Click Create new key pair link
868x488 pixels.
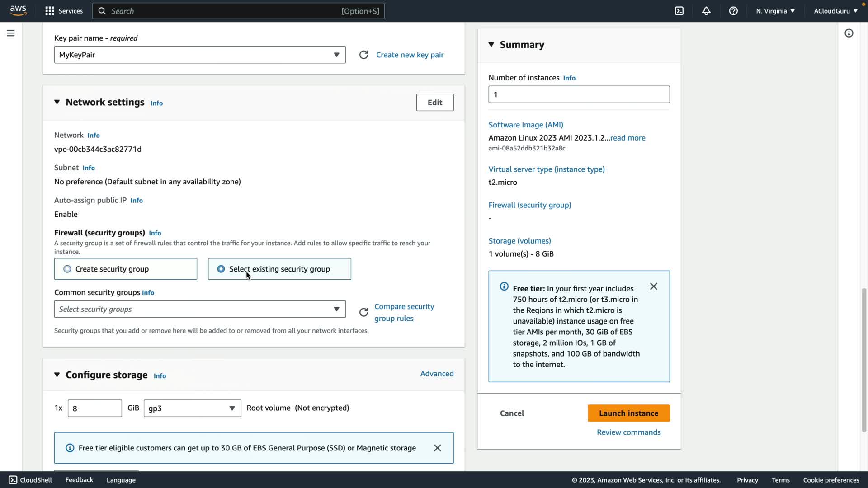pyautogui.click(x=410, y=55)
